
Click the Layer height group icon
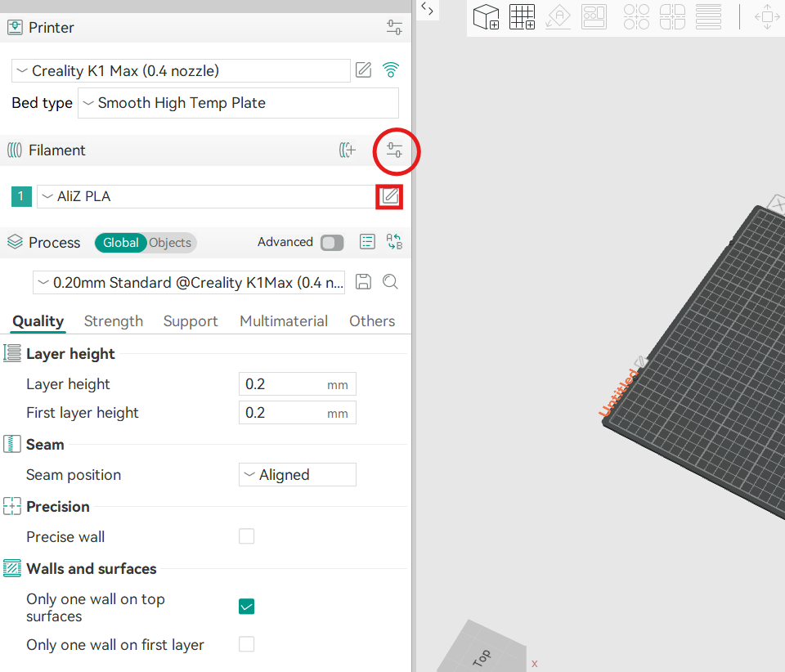[x=12, y=353]
